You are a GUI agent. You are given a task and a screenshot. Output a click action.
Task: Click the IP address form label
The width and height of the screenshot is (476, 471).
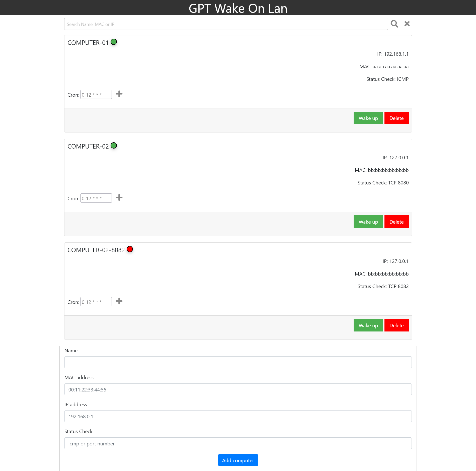click(x=76, y=405)
